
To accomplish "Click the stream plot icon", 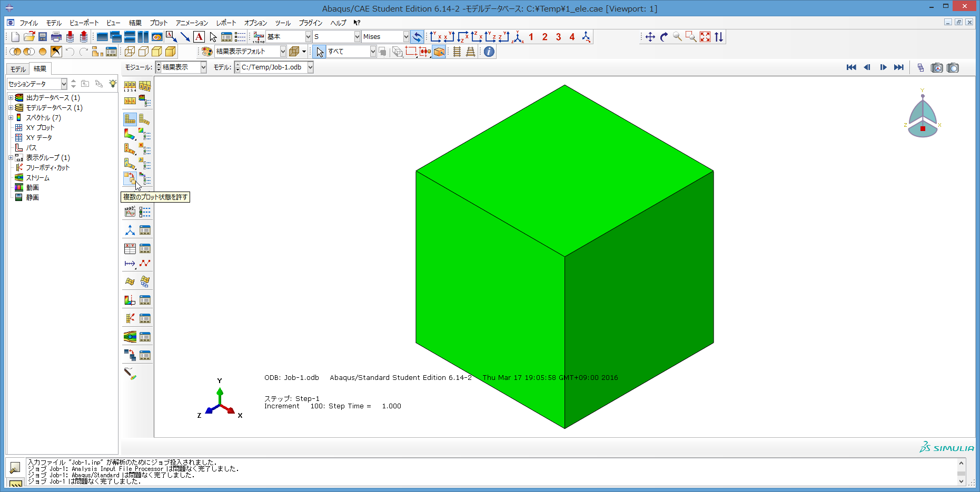I will (130, 337).
